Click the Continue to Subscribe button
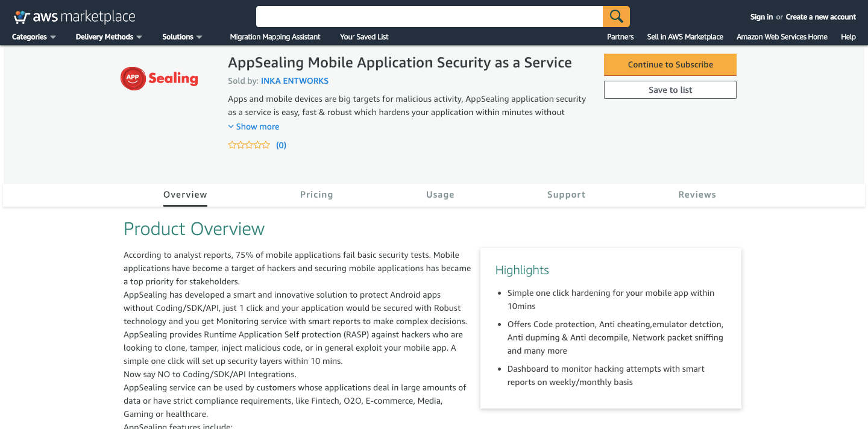 [x=670, y=64]
